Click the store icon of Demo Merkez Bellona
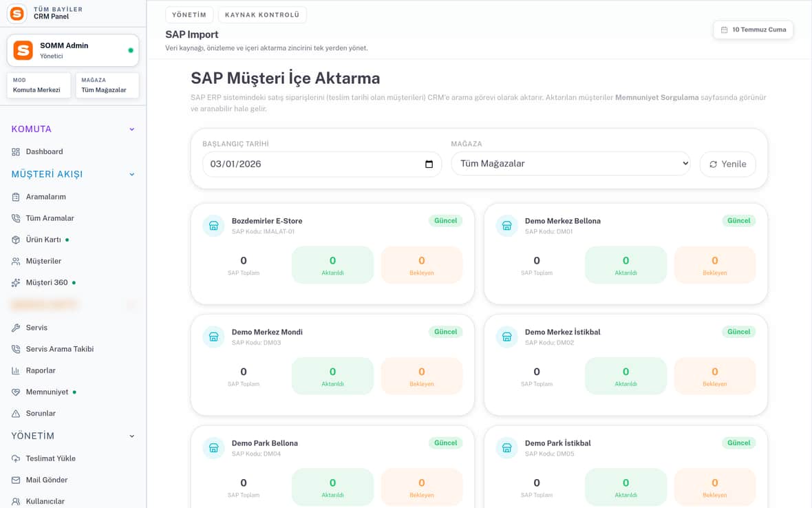Viewport: 812px width, 508px height. coord(506,226)
